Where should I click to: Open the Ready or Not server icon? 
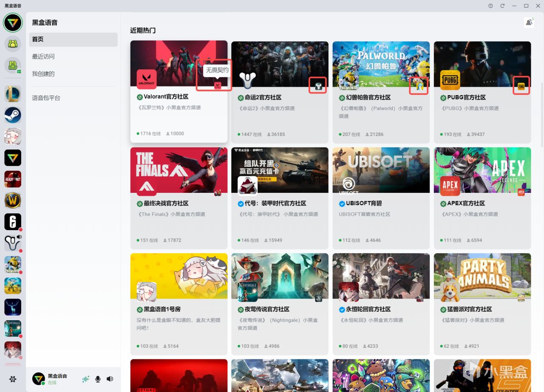13,179
